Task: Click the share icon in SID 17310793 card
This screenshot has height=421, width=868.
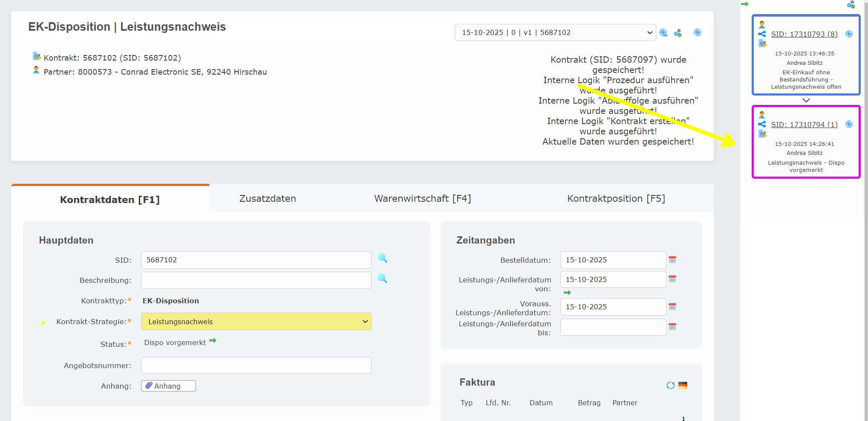Action: coord(762,34)
